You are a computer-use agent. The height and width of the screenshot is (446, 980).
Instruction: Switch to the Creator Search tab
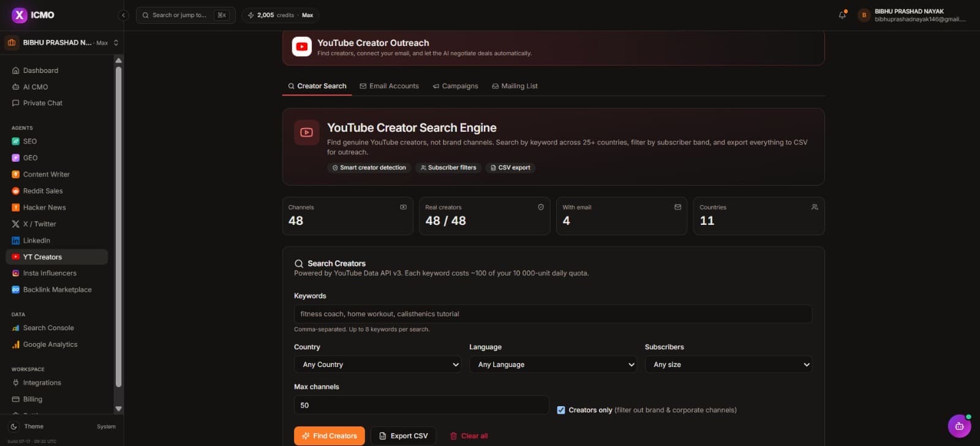(x=317, y=86)
